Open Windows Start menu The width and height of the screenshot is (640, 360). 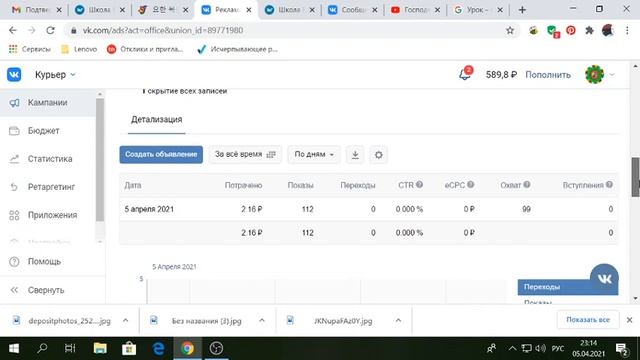coord(14,348)
